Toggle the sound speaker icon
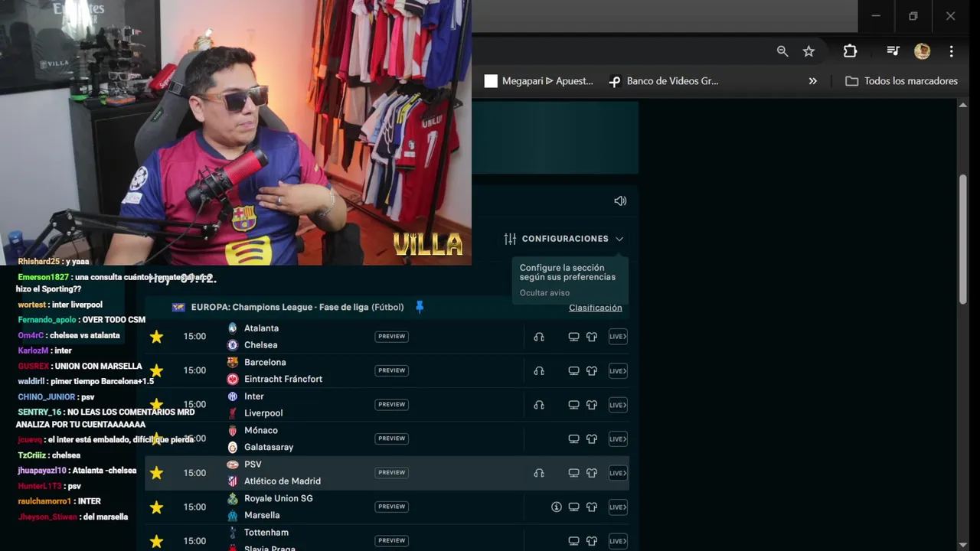Viewport: 980px width, 551px height. [x=620, y=201]
